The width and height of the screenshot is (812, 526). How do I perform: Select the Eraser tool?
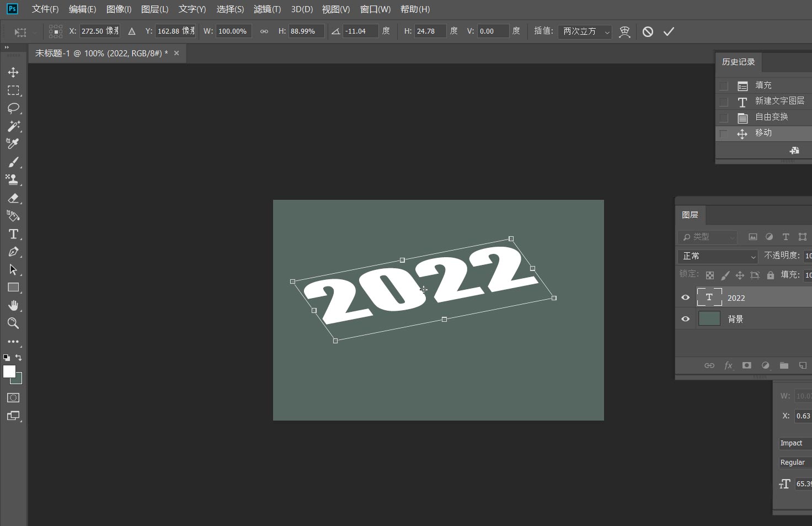pyautogui.click(x=13, y=198)
